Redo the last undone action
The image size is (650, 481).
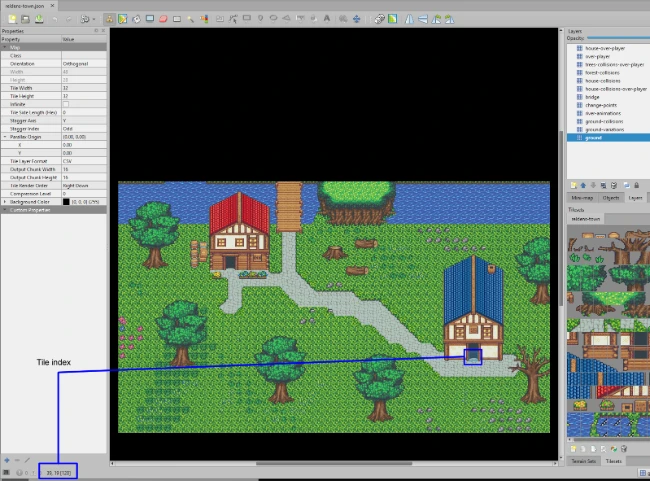[68, 19]
